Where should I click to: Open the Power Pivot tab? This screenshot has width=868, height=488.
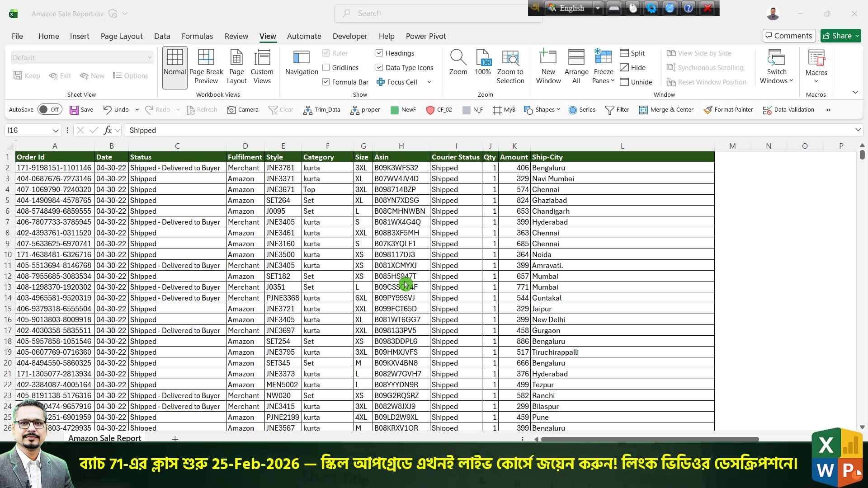(x=425, y=36)
